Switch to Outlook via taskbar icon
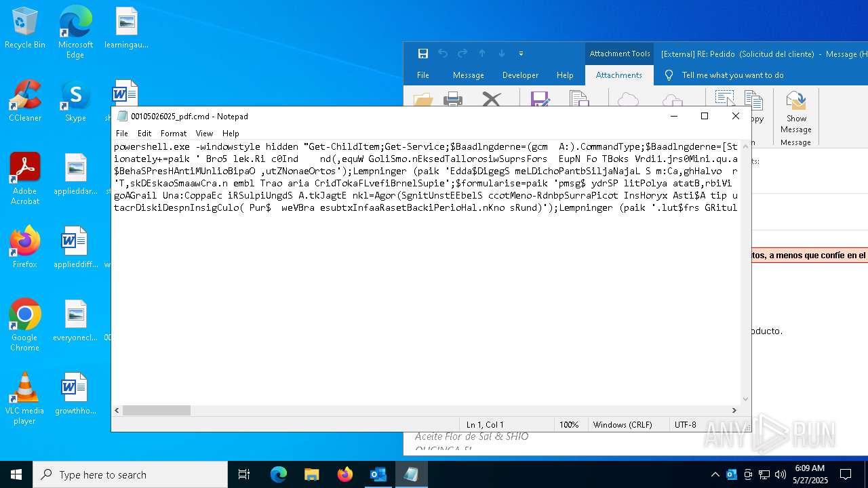This screenshot has width=868, height=488. click(x=378, y=474)
